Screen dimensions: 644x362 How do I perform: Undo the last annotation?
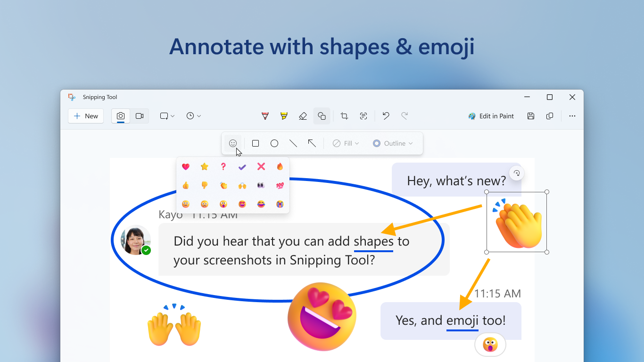tap(386, 115)
